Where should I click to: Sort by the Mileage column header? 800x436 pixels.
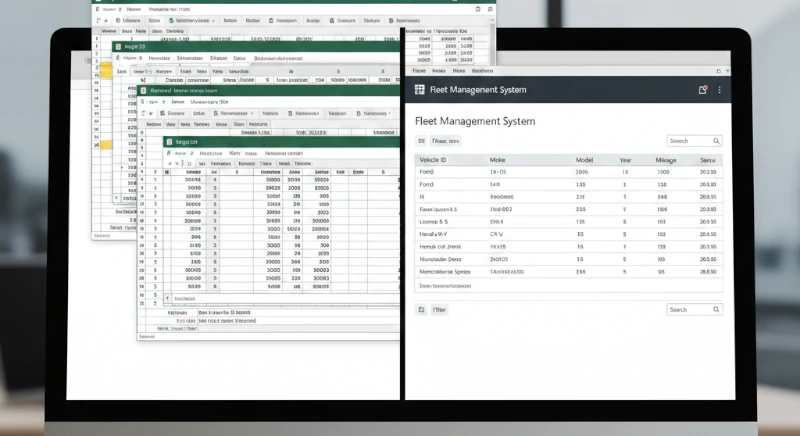point(665,160)
